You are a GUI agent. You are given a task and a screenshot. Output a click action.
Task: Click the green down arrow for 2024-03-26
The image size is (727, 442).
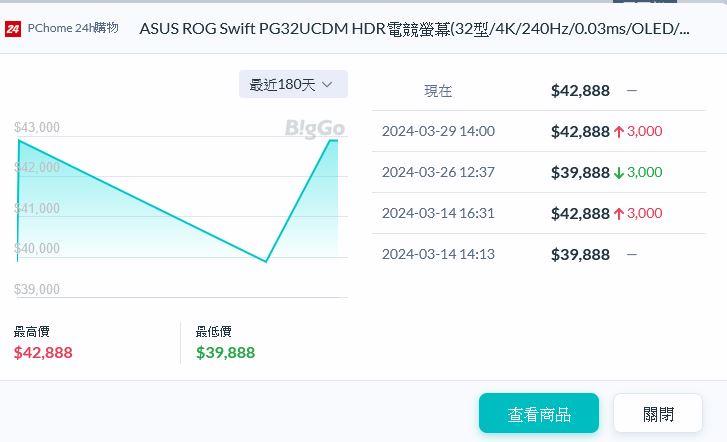coord(619,172)
